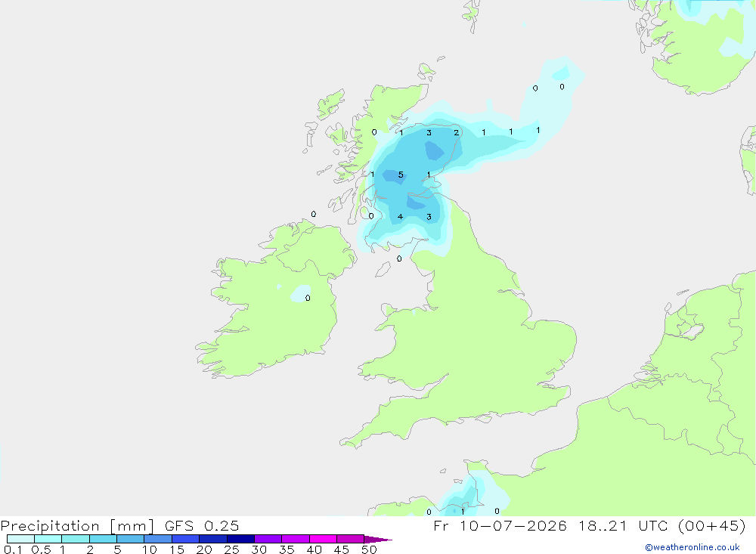This screenshot has height=554, width=756.
Task: Click the '0' value over central Ireland
Action: [308, 298]
